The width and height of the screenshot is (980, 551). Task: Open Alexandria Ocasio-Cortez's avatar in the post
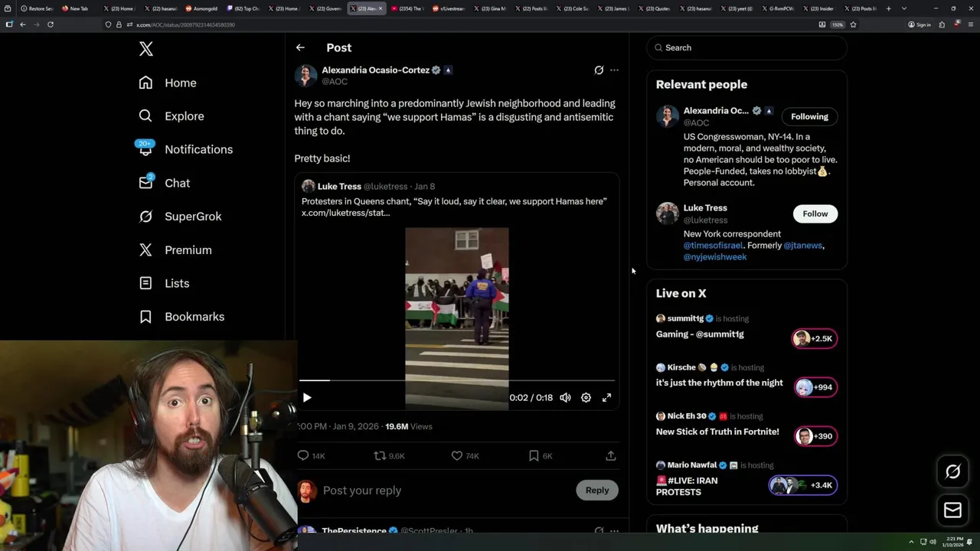tap(305, 75)
